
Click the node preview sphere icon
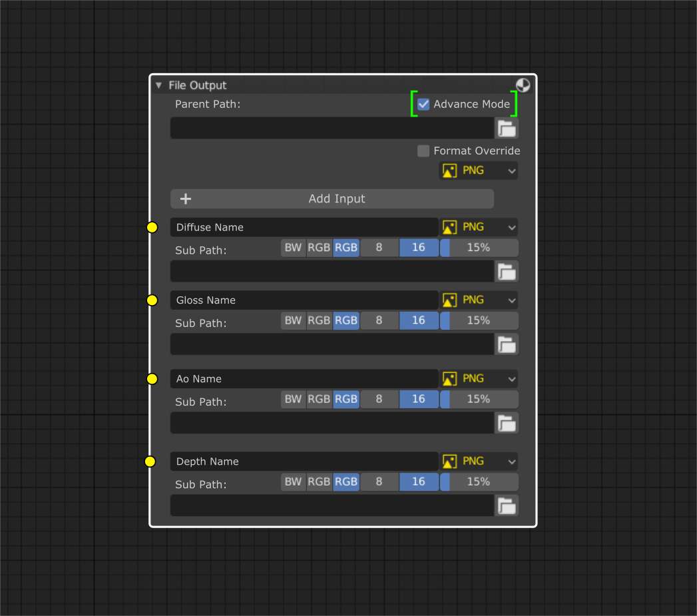coord(523,85)
